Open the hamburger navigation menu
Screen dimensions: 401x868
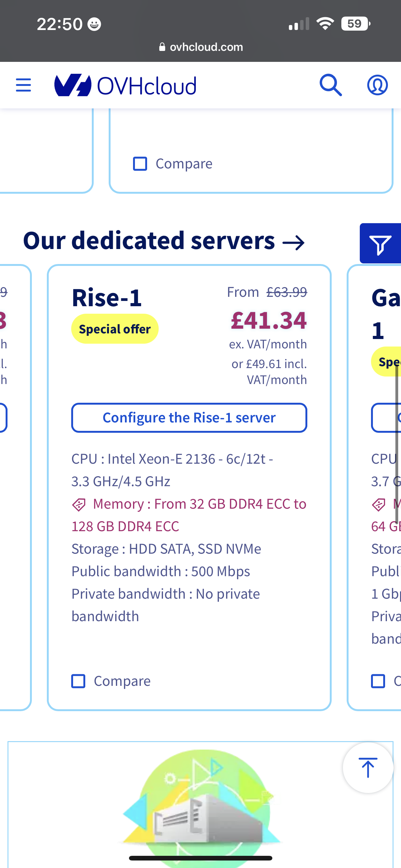click(23, 85)
